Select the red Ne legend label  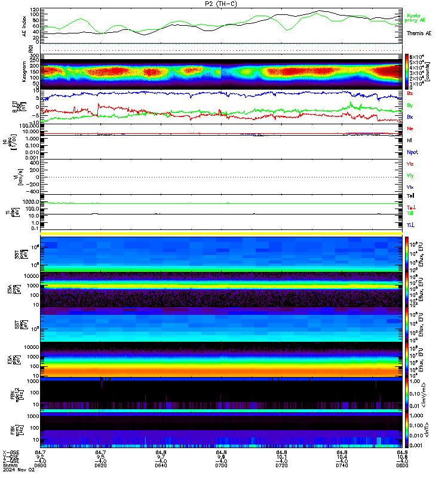tap(410, 128)
